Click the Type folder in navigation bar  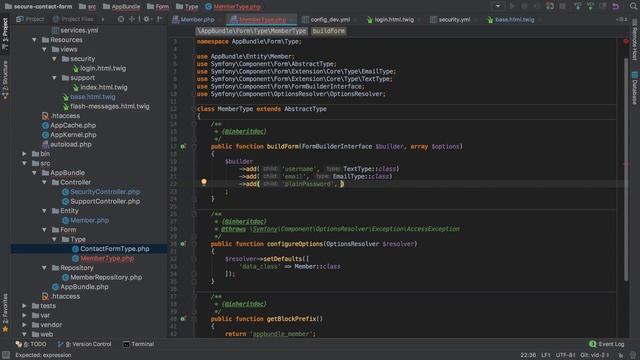(x=187, y=7)
